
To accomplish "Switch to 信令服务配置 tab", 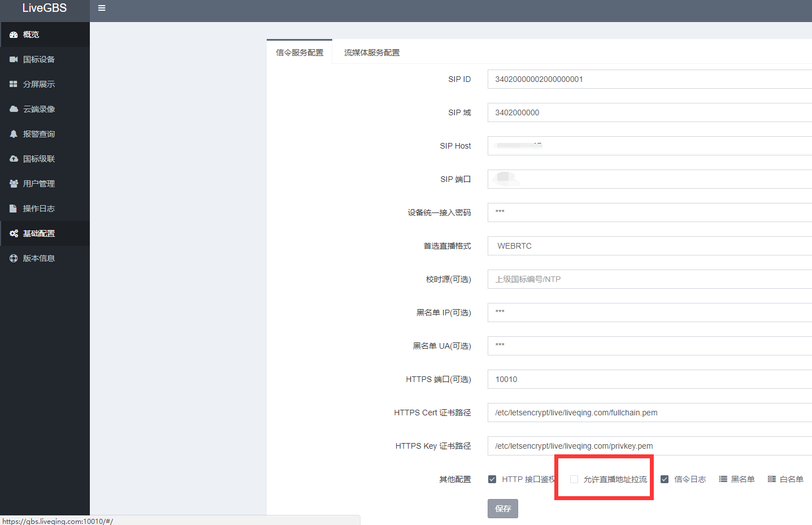I will [x=299, y=53].
